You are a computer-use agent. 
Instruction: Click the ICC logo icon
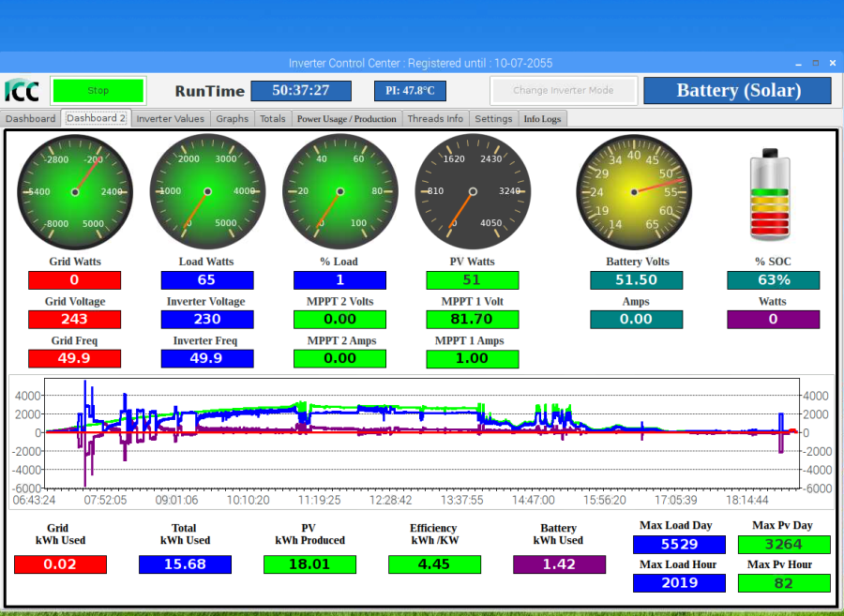point(22,91)
